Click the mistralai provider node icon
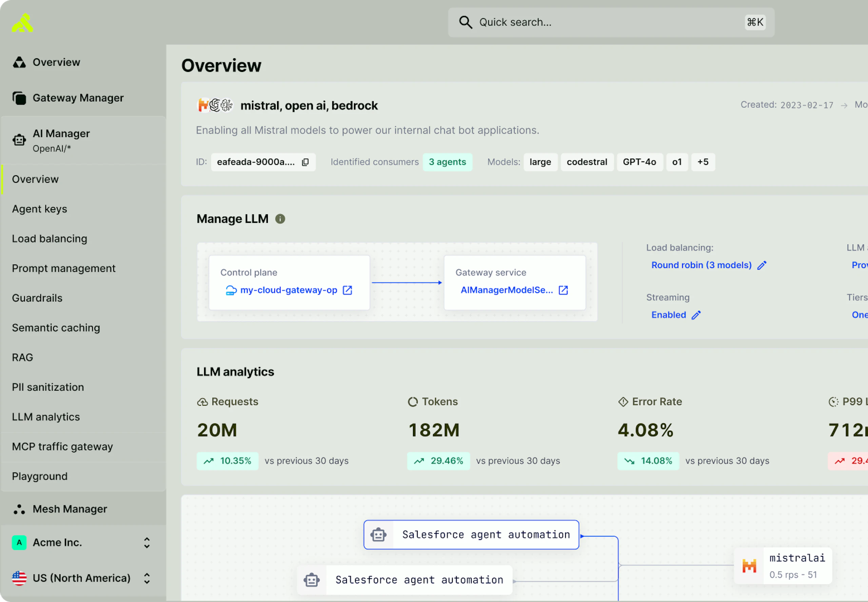The image size is (868, 602). 749,566
